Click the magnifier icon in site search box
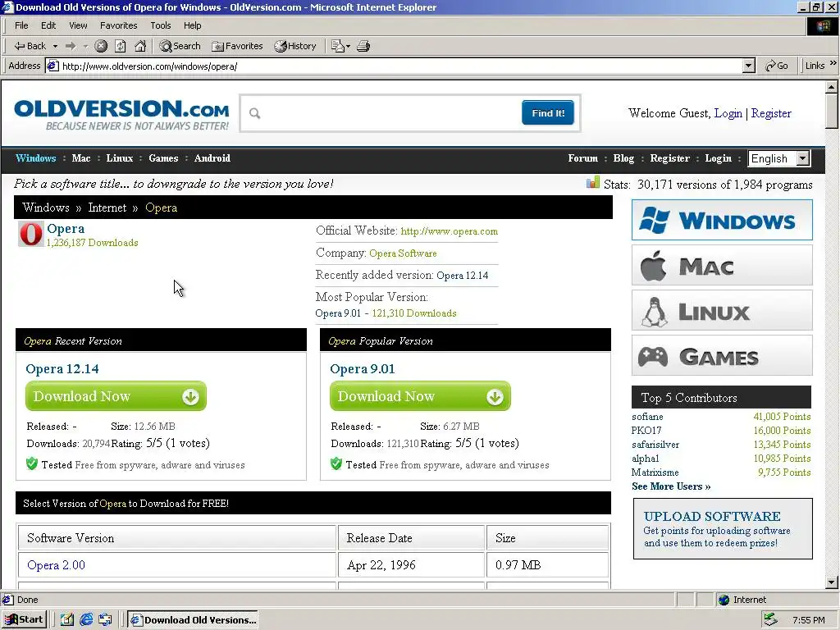 click(x=255, y=113)
